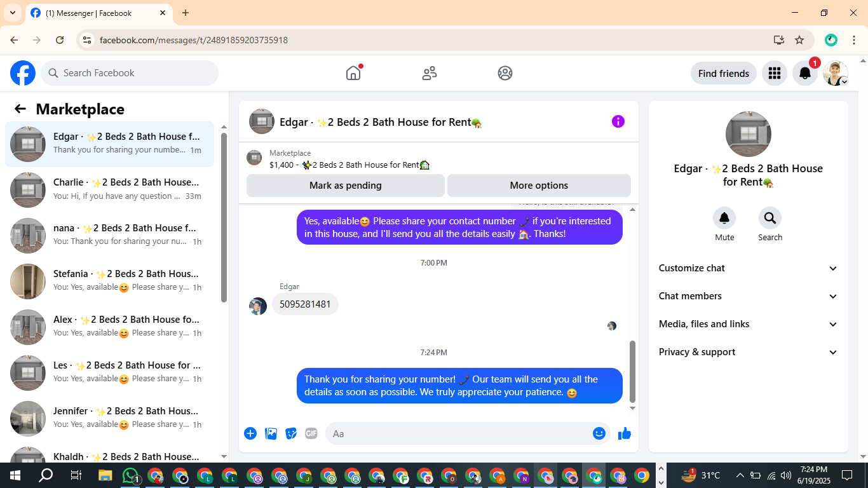
Task: Click the Facebook logo icon
Action: point(23,73)
